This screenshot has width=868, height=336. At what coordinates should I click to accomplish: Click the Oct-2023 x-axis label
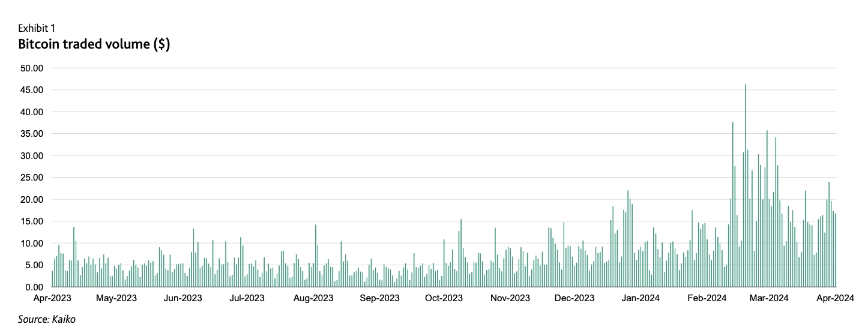coord(444,298)
